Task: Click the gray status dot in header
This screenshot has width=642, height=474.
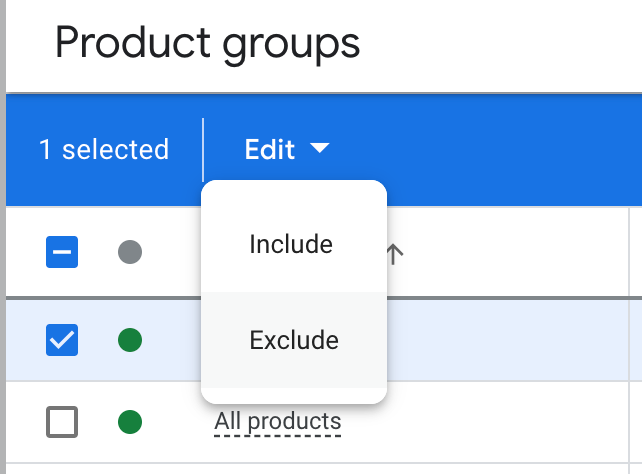Action: (x=130, y=252)
